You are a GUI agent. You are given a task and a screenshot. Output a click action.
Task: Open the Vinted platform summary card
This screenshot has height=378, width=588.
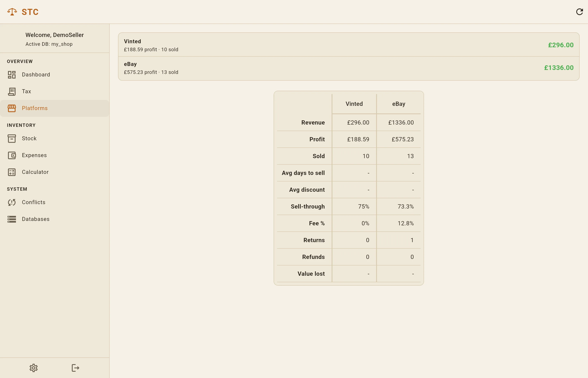348,45
